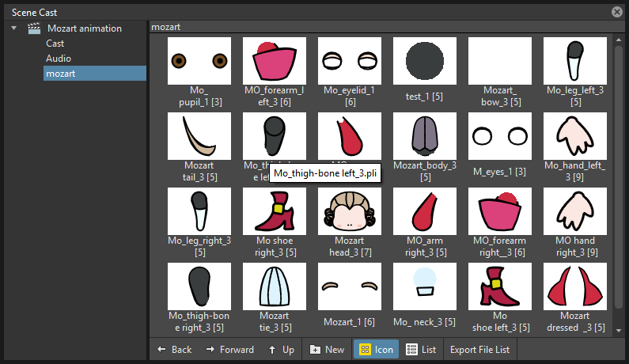Select the Mozart tie_3 thumbnail

click(x=275, y=286)
